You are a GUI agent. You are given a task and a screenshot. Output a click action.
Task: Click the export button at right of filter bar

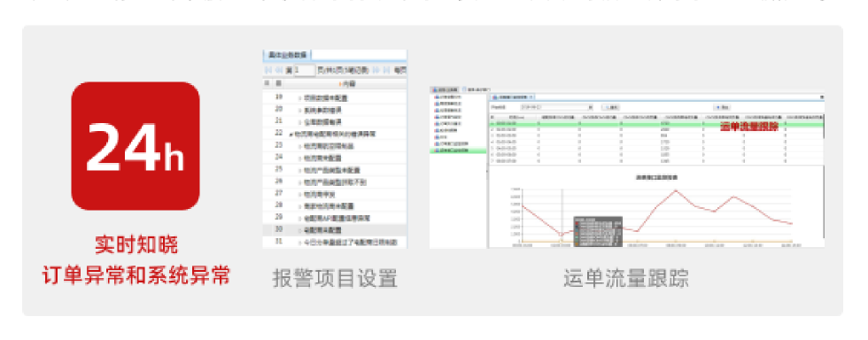[x=723, y=107]
